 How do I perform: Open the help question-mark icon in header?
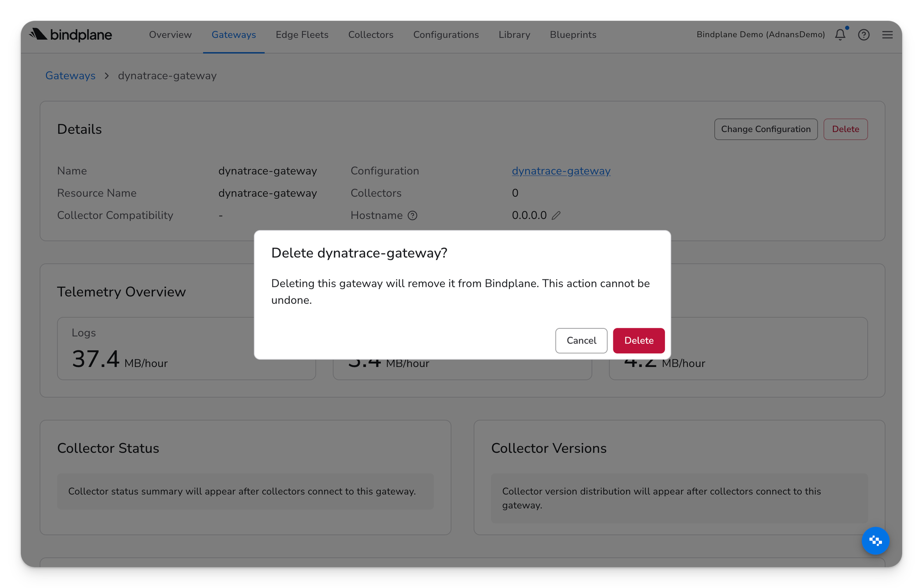(x=864, y=35)
